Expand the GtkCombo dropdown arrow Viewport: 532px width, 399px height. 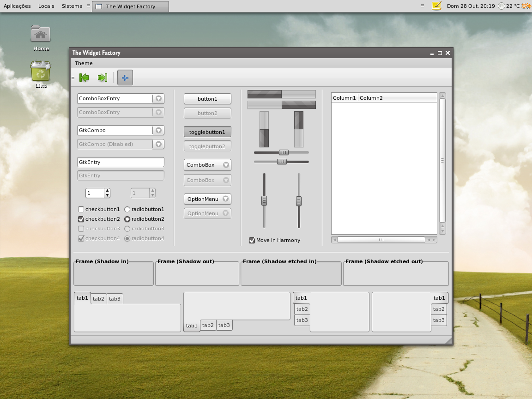click(159, 130)
